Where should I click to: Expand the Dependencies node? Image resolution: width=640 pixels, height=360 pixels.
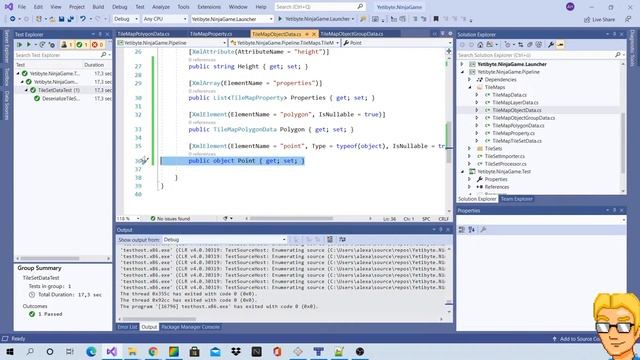point(469,80)
